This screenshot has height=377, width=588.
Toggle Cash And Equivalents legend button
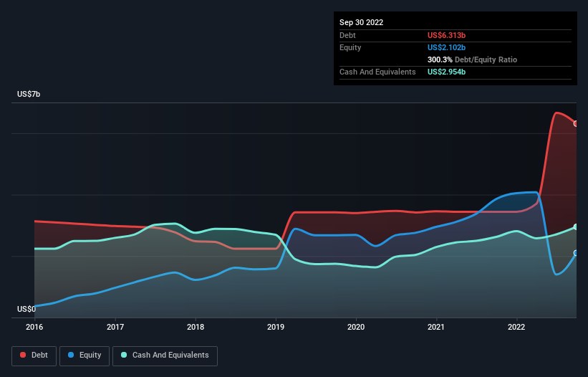(x=165, y=355)
